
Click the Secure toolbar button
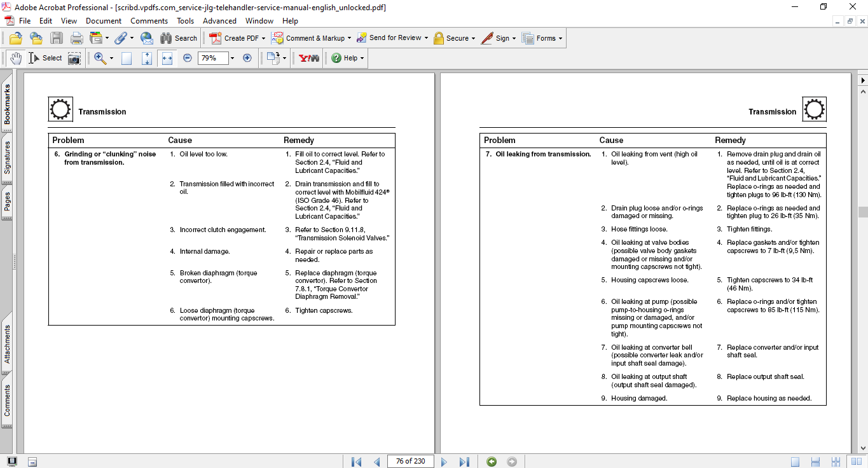coord(455,38)
